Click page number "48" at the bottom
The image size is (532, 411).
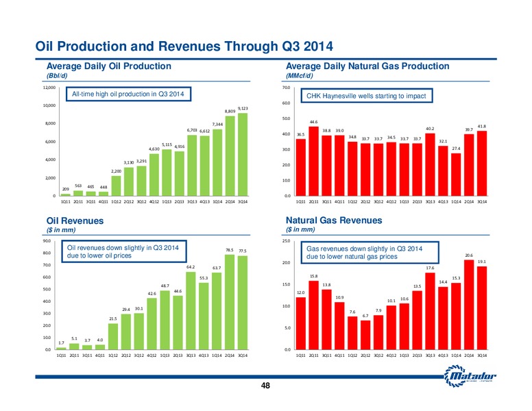[266, 386]
